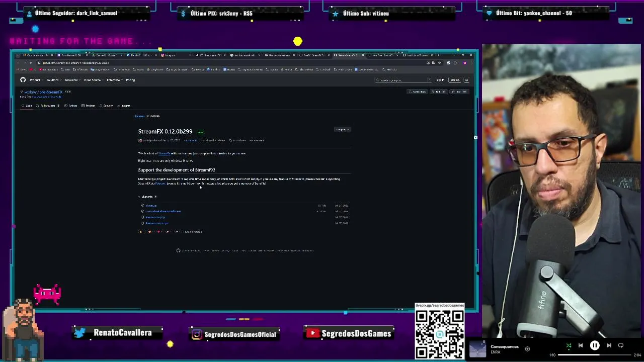The height and width of the screenshot is (362, 644).
Task: Open the Solutions menu on GitHub
Action: click(53, 80)
